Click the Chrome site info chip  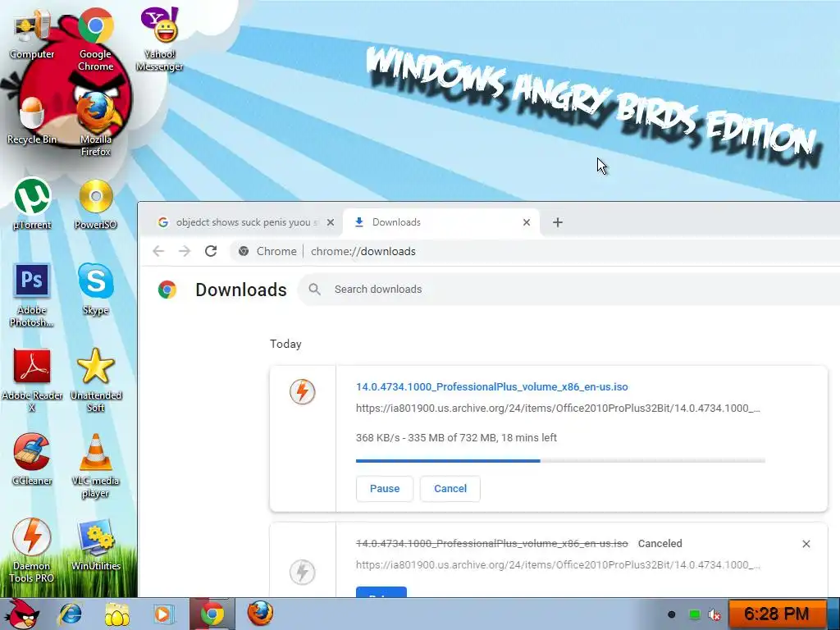[x=268, y=251]
